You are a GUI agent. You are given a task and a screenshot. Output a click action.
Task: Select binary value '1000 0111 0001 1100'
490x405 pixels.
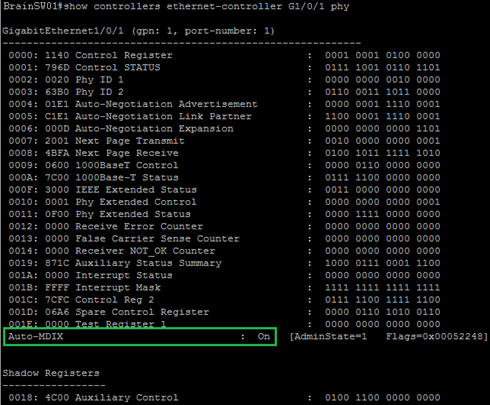tap(383, 263)
